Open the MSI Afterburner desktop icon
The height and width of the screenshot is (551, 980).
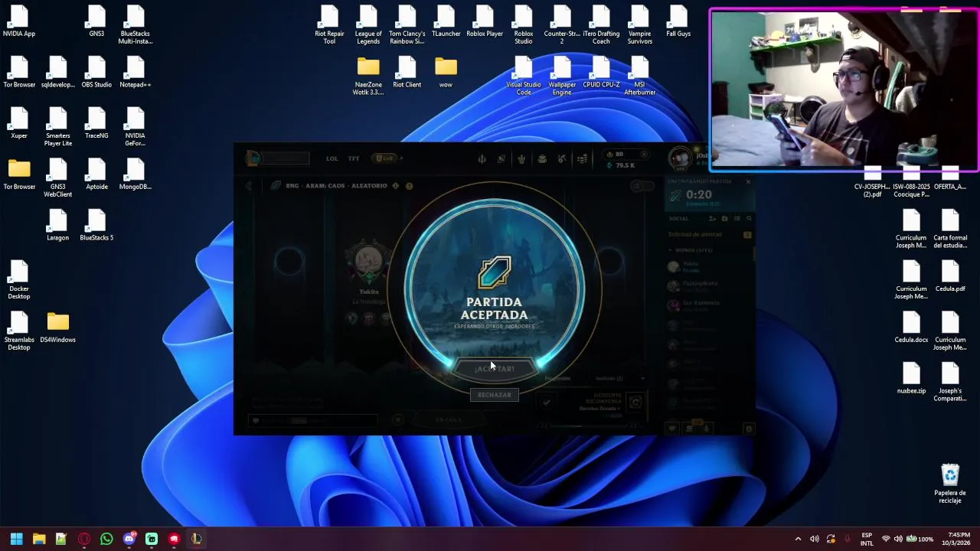(x=640, y=77)
